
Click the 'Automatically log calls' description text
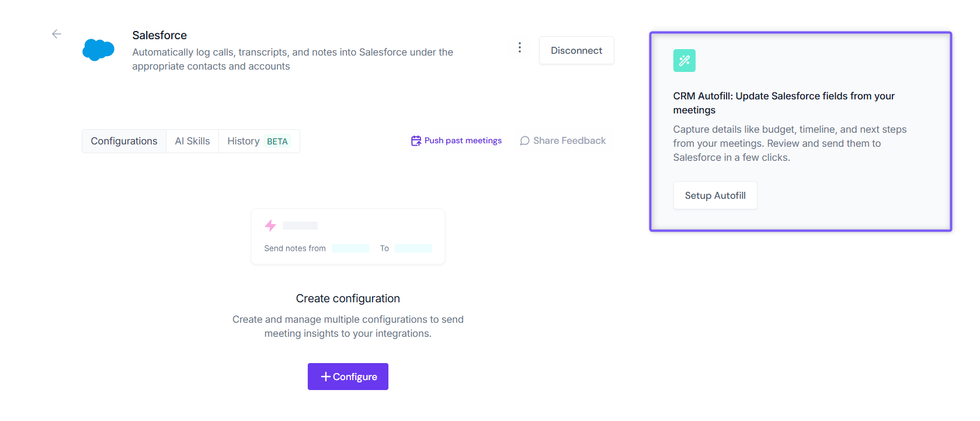tap(293, 59)
